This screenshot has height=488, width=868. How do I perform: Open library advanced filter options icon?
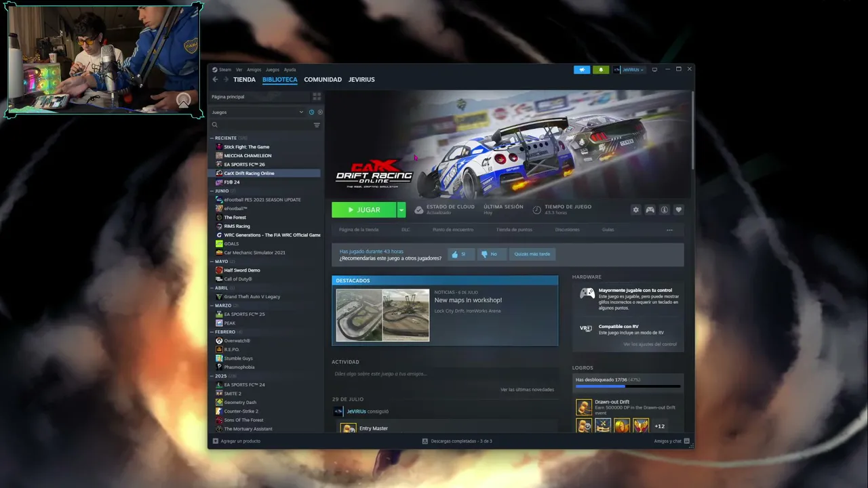pos(317,125)
